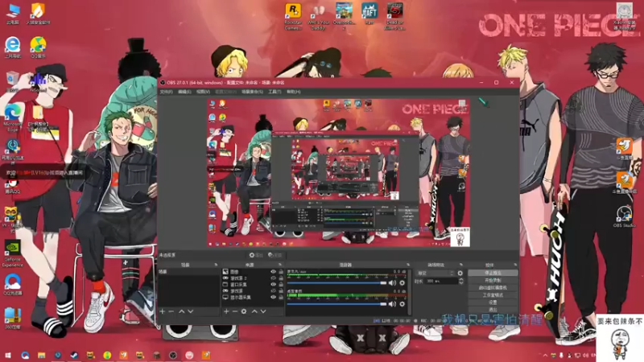Viewport: 644px width, 362px height.
Task: Pop out the 转场特效 transitions dock
Action: [x=460, y=265]
